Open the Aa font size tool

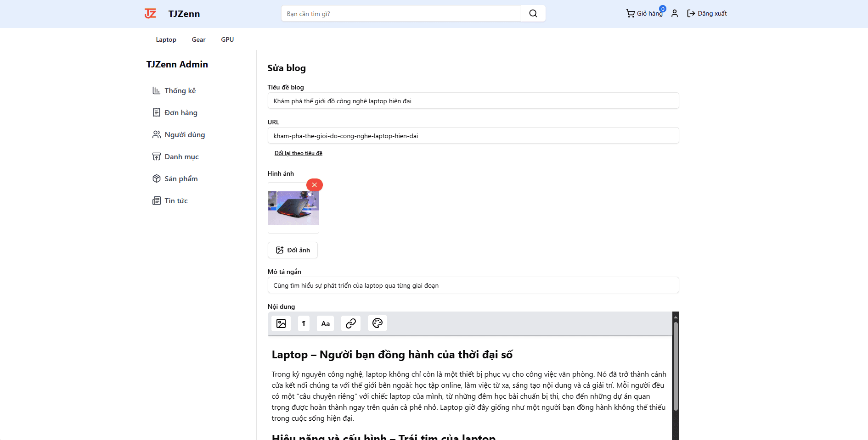click(325, 323)
